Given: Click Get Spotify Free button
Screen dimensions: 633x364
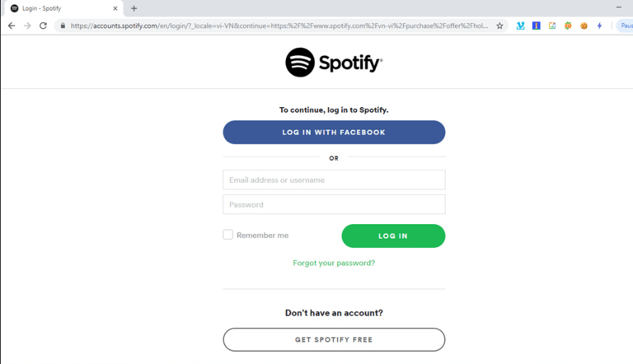Looking at the screenshot, I should coord(334,339).
